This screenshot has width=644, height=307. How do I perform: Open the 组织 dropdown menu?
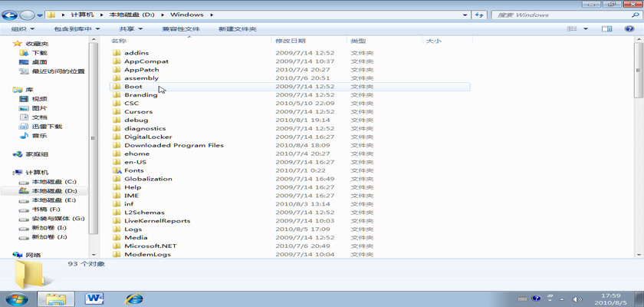point(21,29)
